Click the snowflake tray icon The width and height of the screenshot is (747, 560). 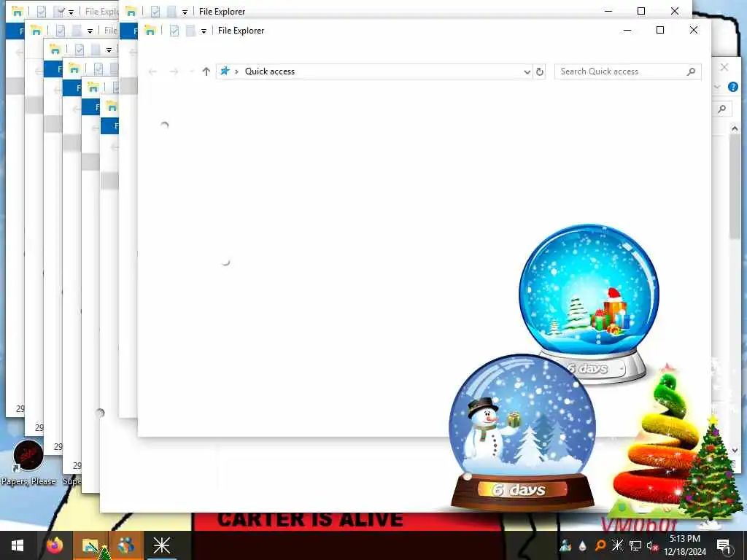point(617,545)
